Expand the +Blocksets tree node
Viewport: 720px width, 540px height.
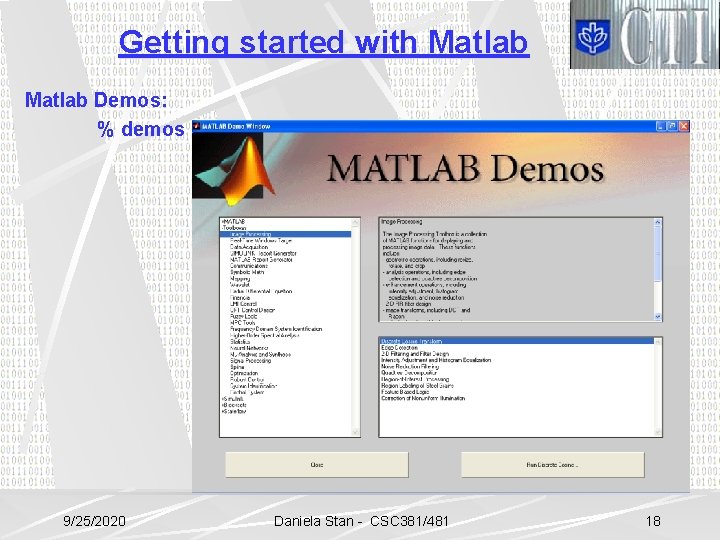coord(234,405)
